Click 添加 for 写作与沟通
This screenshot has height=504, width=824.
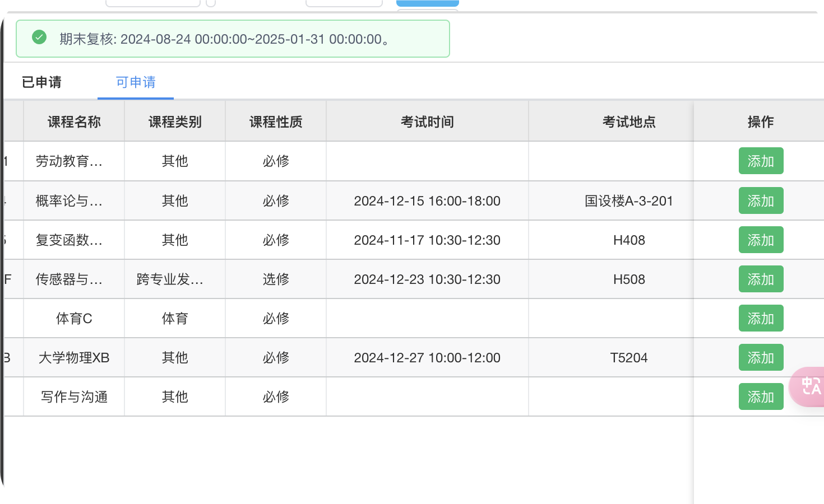(x=761, y=397)
